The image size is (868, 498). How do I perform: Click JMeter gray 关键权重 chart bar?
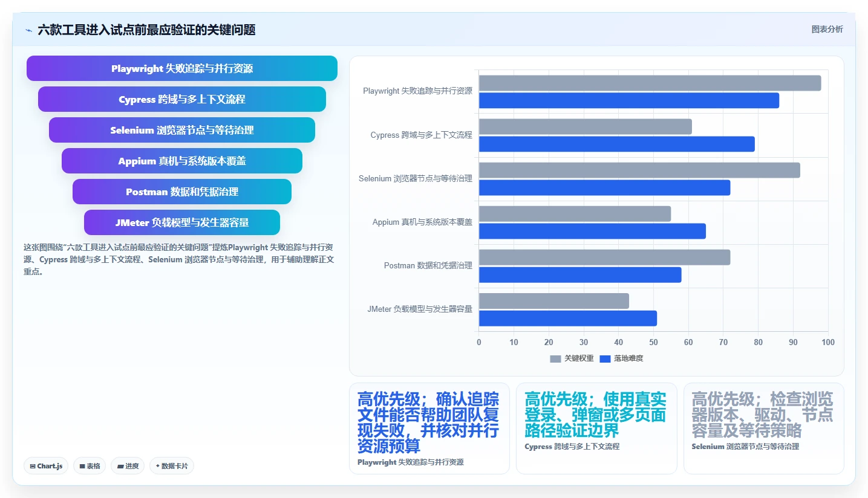[554, 301]
